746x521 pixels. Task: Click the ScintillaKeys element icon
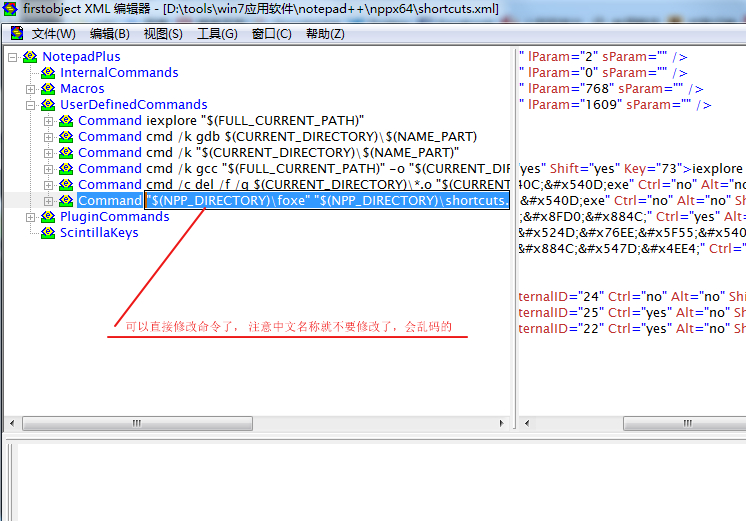(48, 233)
